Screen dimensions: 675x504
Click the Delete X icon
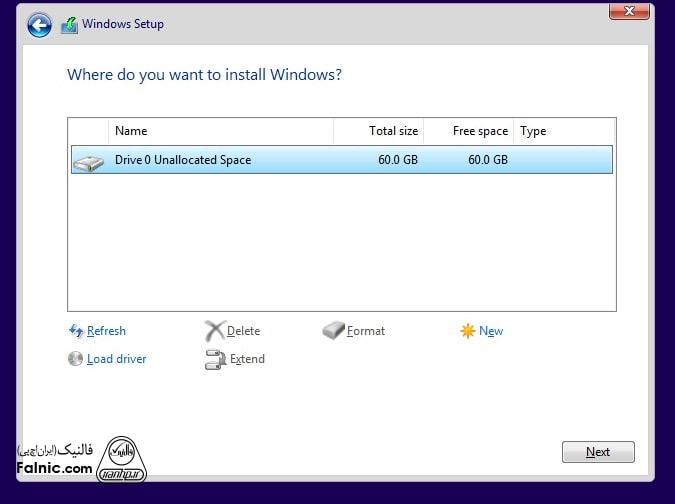[214, 331]
